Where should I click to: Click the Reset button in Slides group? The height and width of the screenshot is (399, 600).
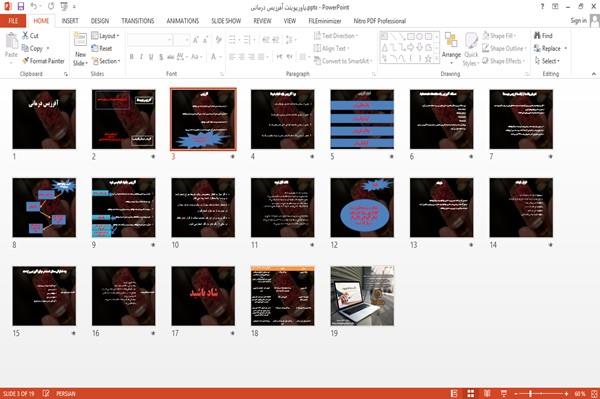[x=102, y=49]
